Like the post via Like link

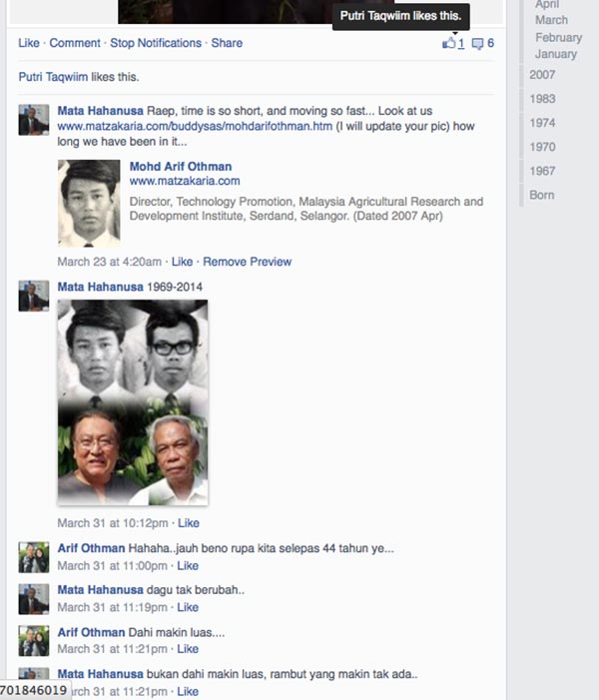click(x=29, y=43)
